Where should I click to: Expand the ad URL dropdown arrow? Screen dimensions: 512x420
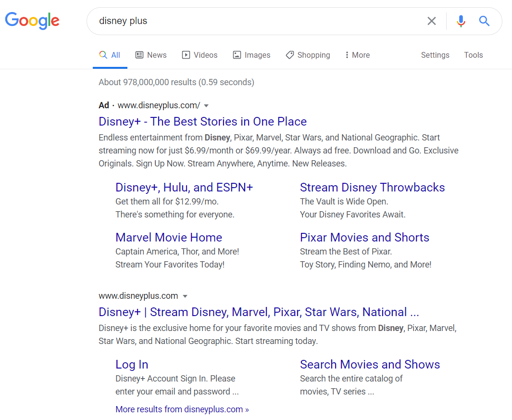point(206,105)
